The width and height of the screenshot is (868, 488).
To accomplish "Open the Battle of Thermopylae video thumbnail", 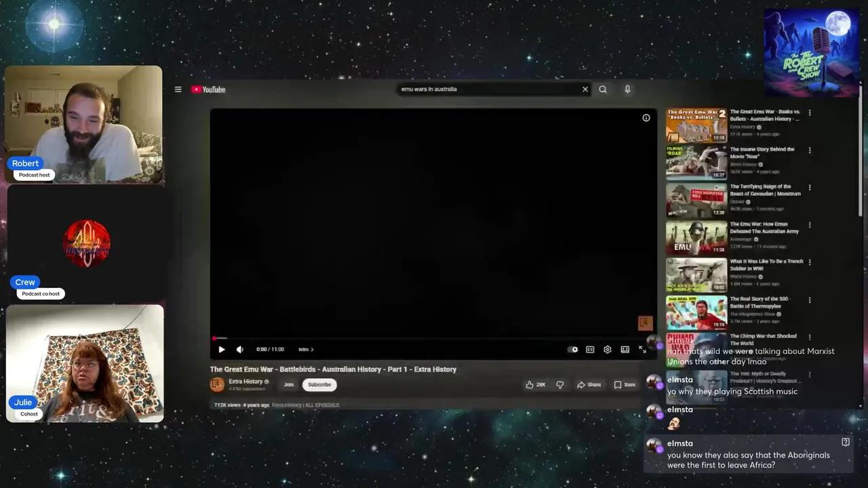I will 696,312.
